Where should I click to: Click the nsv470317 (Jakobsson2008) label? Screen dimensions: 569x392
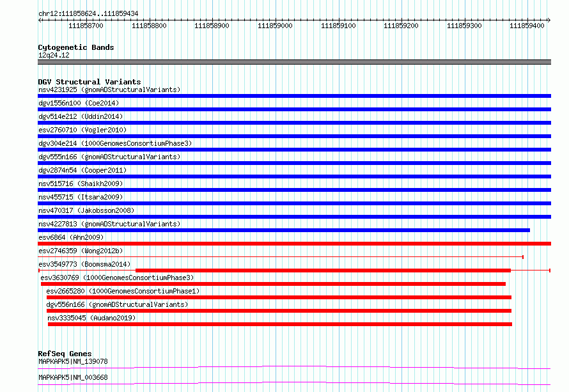click(86, 210)
